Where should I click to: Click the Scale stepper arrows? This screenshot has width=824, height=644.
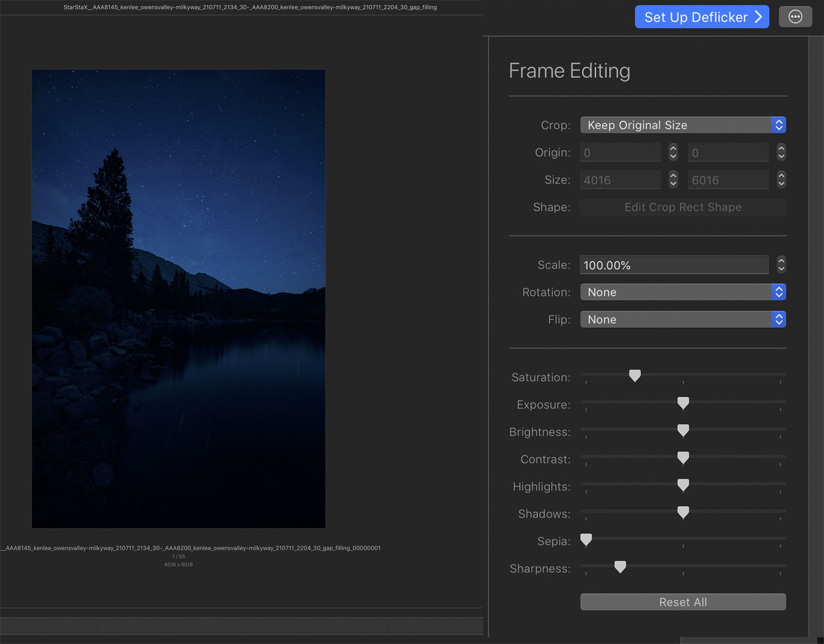pos(781,265)
